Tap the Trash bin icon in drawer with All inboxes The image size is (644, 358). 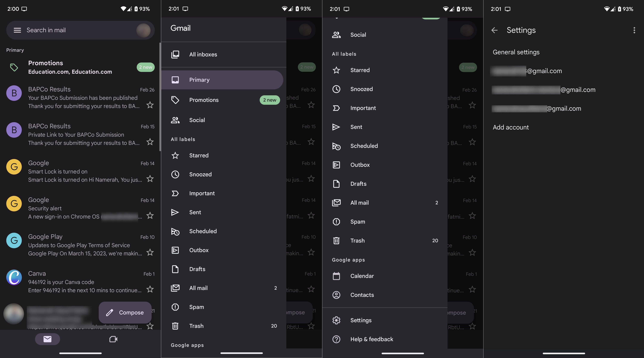pyautogui.click(x=175, y=326)
